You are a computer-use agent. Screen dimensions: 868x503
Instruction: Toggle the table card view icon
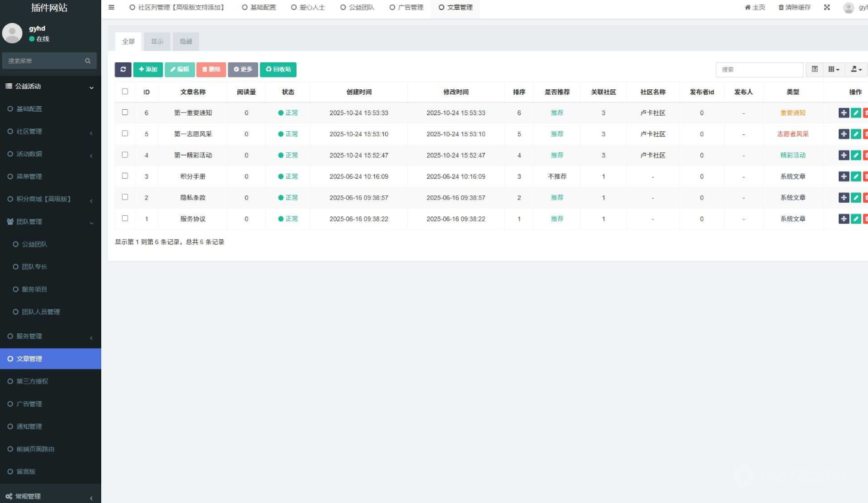814,70
